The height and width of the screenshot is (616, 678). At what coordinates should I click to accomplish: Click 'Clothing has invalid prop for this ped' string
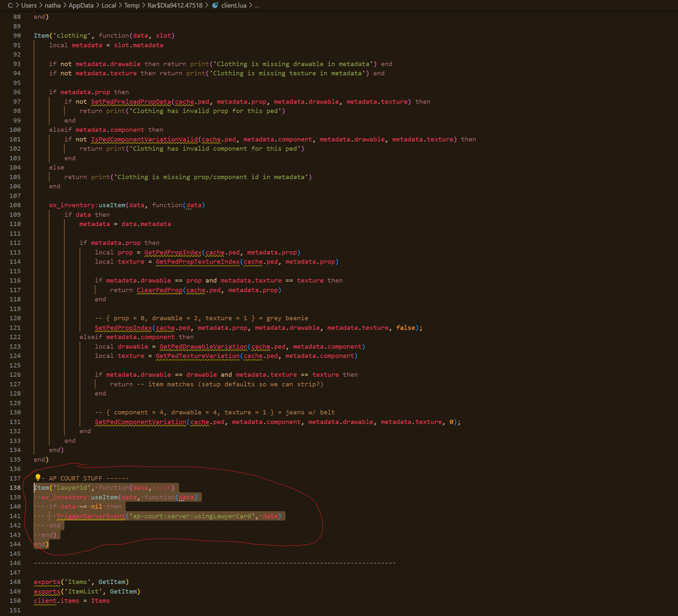206,111
